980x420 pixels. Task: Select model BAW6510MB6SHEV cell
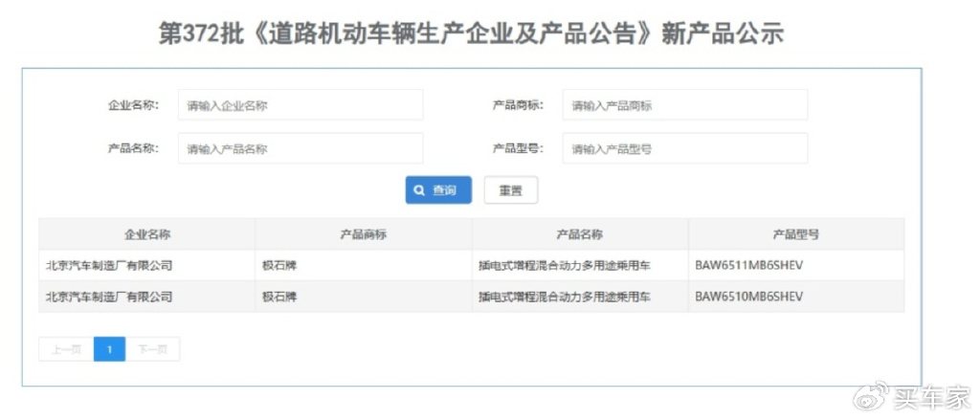(x=796, y=297)
